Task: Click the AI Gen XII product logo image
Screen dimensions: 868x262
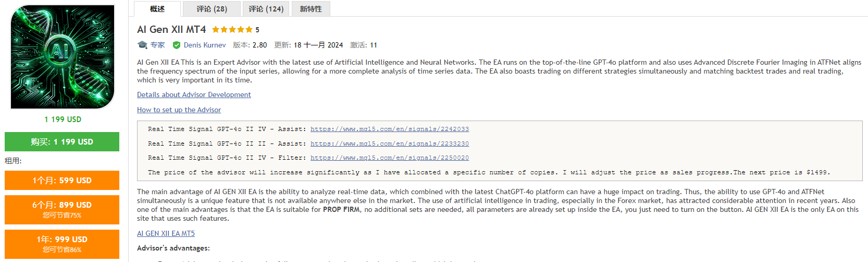Action: (x=63, y=57)
